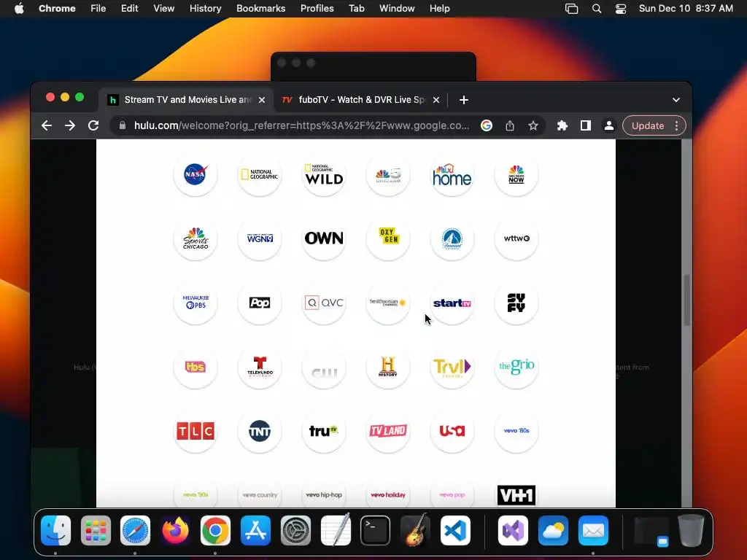Expand the tab search chevron
This screenshot has width=747, height=560.
[676, 100]
